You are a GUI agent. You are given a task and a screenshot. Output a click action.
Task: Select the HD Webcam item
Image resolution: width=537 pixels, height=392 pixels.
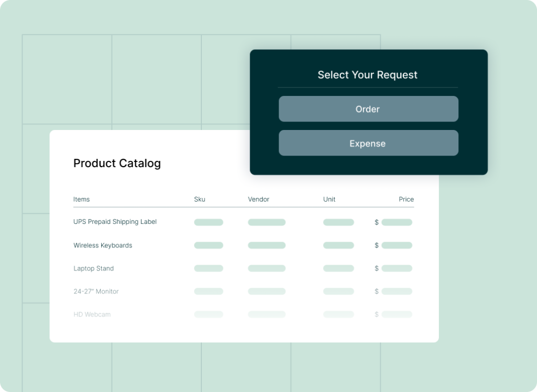pyautogui.click(x=92, y=314)
